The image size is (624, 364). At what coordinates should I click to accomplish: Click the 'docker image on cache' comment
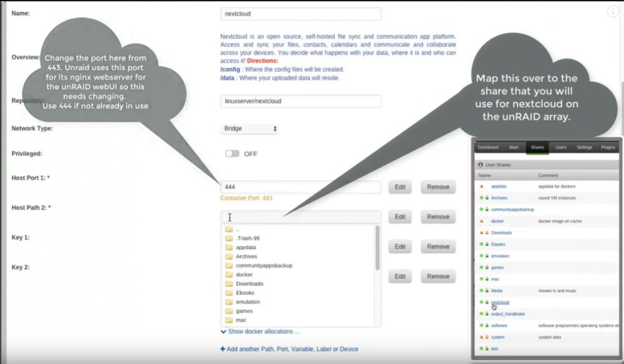pos(560,221)
